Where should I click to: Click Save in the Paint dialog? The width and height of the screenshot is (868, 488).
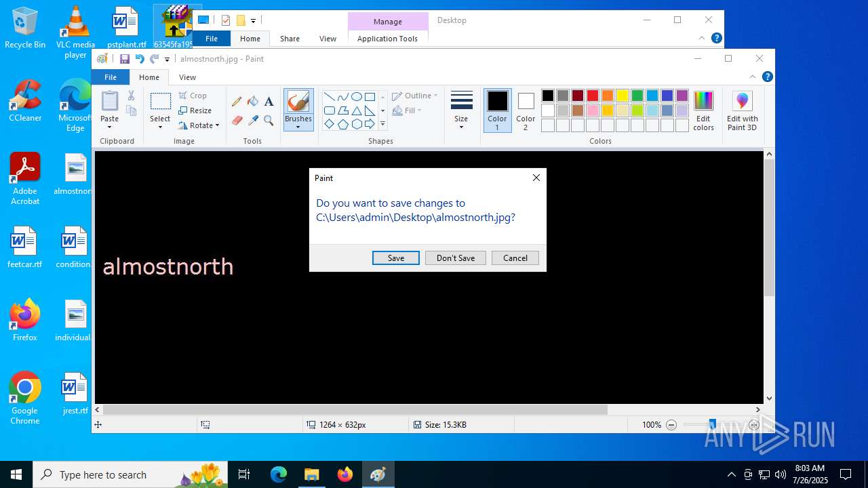pos(396,258)
